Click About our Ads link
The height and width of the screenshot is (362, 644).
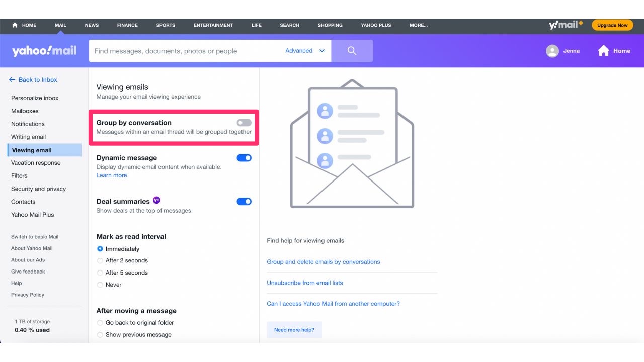point(28,260)
